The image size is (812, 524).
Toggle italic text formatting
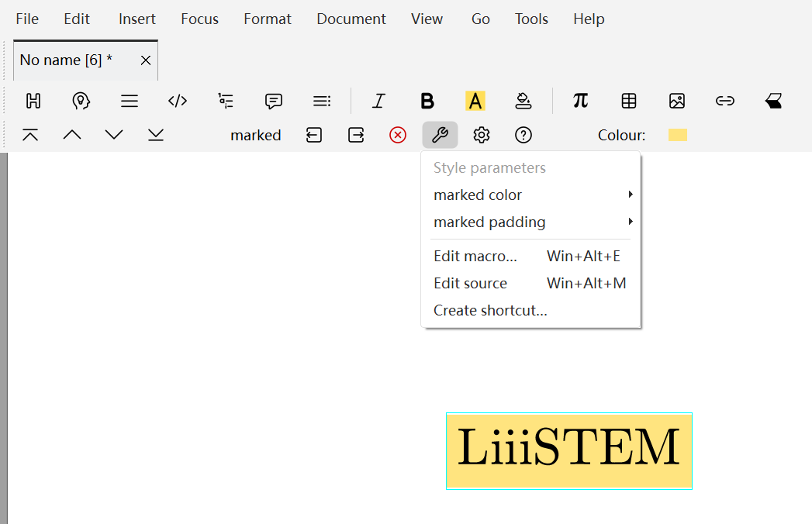(x=378, y=101)
